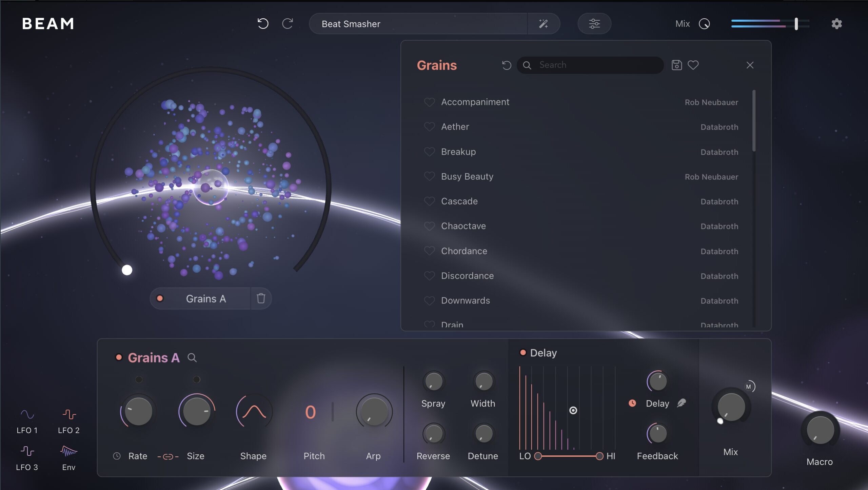Open Grains A preset search magnifier
Viewport: 868px width, 490px height.
(192, 357)
